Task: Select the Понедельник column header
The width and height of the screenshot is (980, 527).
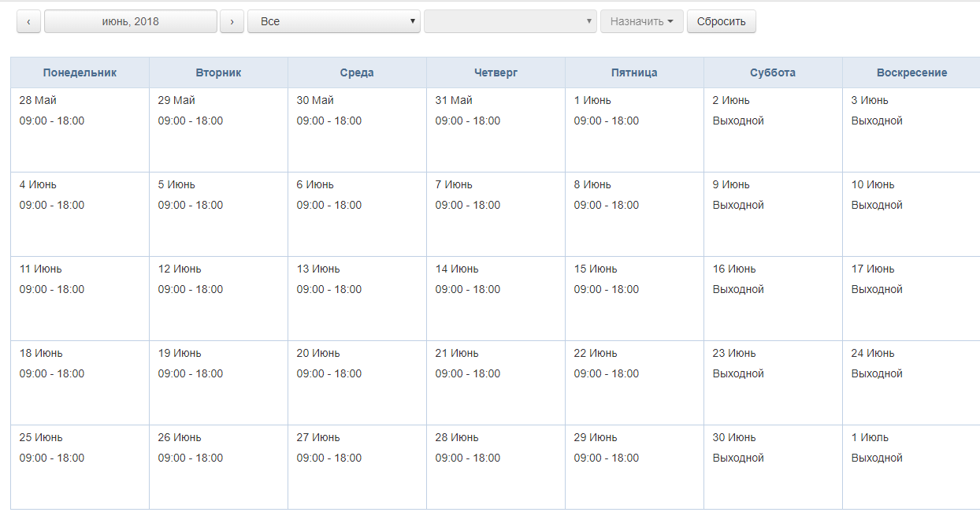Action: 80,72
